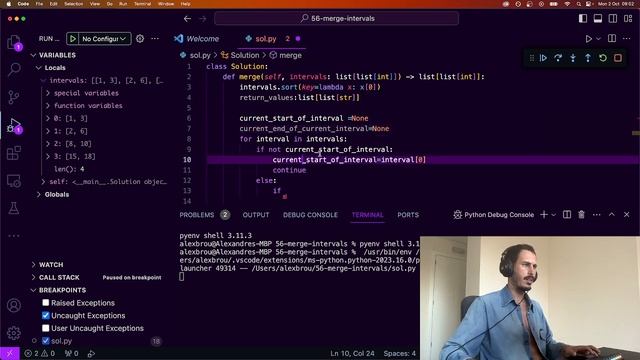The image size is (640, 360).
Task: Open the Source Control view
Action: pos(14,97)
